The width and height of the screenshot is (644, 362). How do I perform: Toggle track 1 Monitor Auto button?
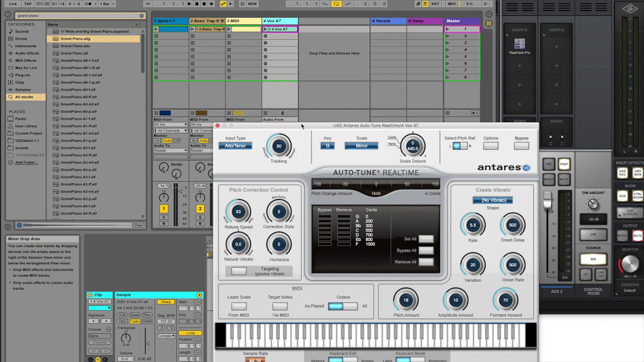[x=167, y=141]
